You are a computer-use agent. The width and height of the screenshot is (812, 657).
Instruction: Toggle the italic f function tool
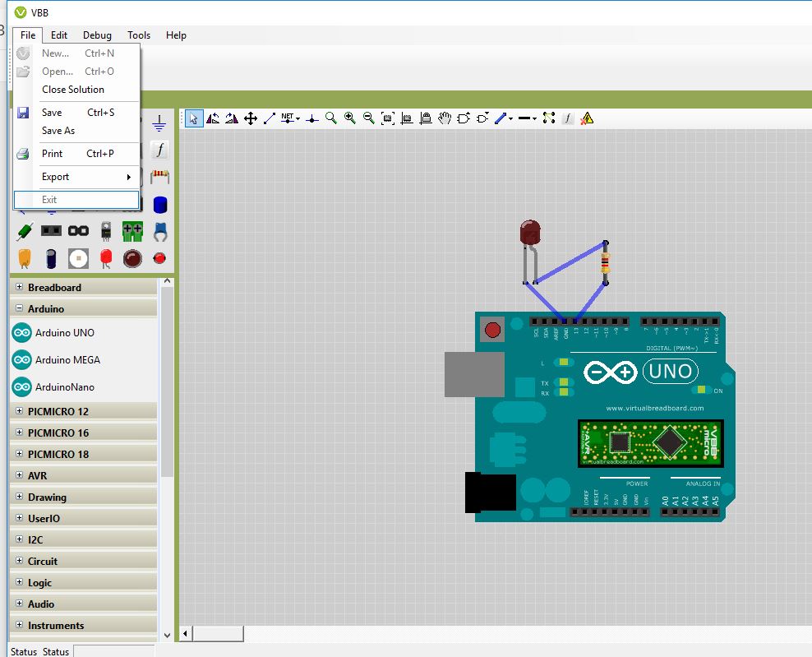[x=567, y=118]
